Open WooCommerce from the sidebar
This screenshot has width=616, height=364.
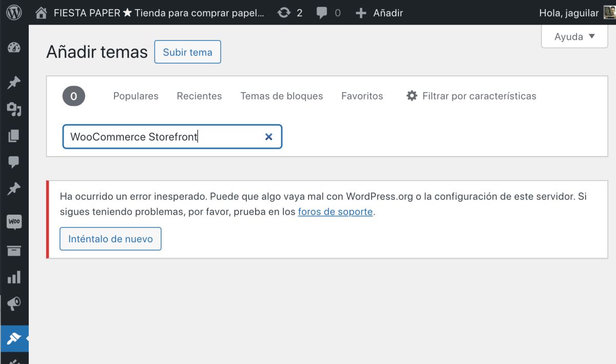pyautogui.click(x=14, y=222)
